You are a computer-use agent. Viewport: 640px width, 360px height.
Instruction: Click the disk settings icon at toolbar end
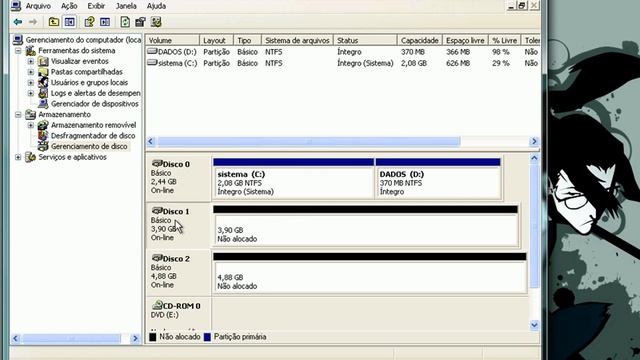pos(156,22)
